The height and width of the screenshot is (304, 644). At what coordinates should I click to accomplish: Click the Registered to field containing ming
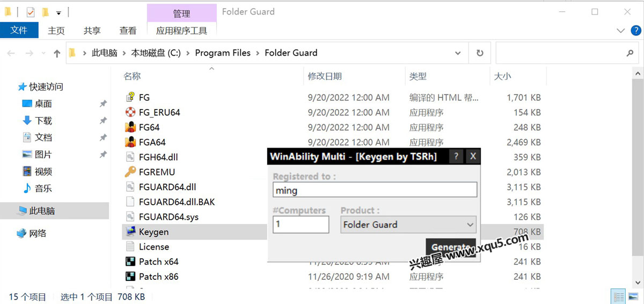[x=375, y=190]
